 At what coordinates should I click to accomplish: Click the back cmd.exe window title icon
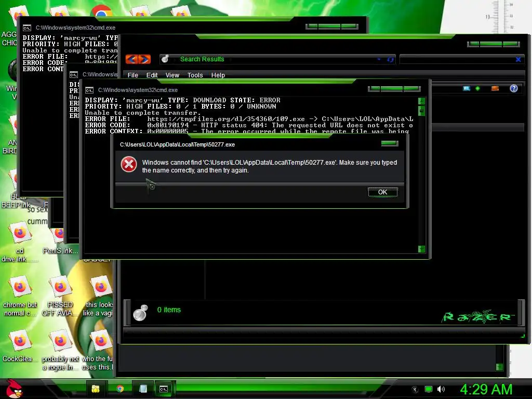click(27, 28)
